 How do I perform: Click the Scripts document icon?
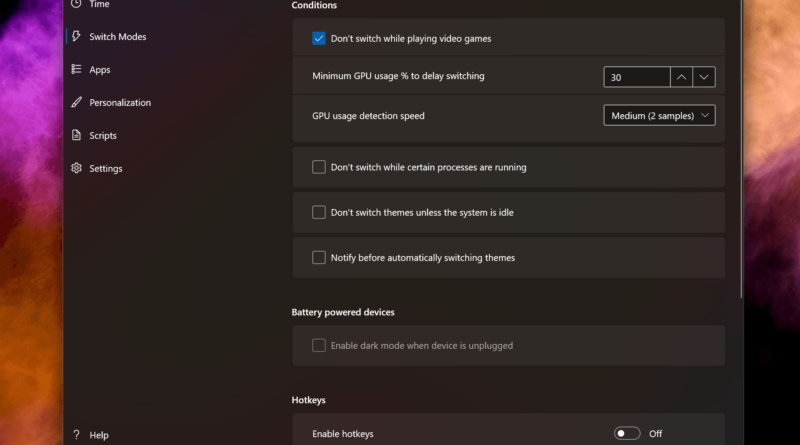76,135
